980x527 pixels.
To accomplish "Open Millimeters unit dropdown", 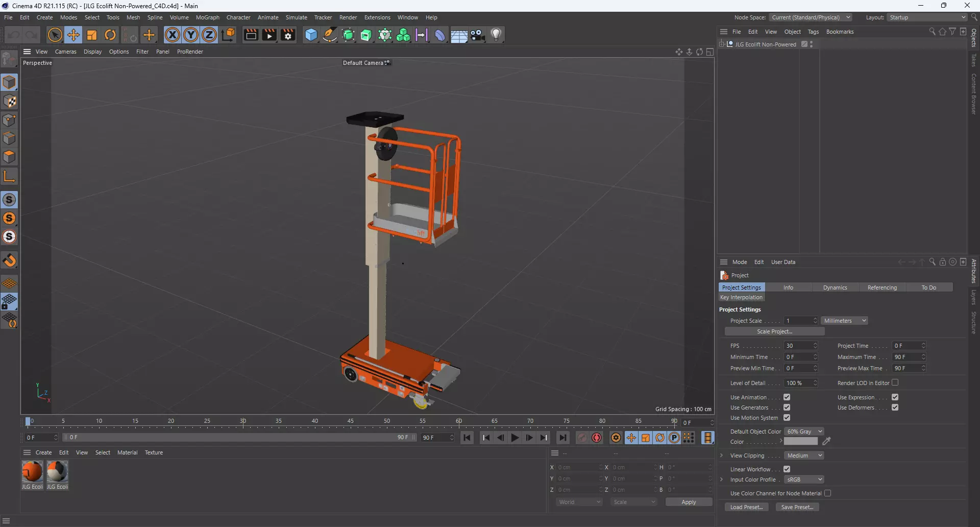I will (x=845, y=321).
